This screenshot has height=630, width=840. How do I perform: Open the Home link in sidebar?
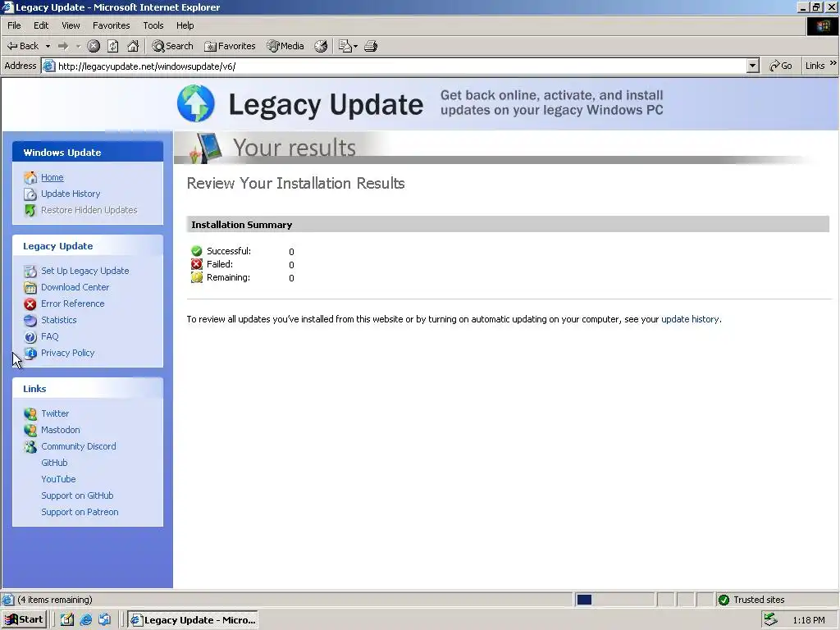coord(52,177)
